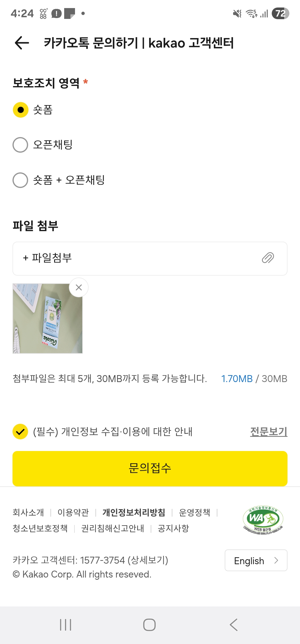300x644 pixels.
Task: Tap the back arrow in header
Action: tap(22, 43)
